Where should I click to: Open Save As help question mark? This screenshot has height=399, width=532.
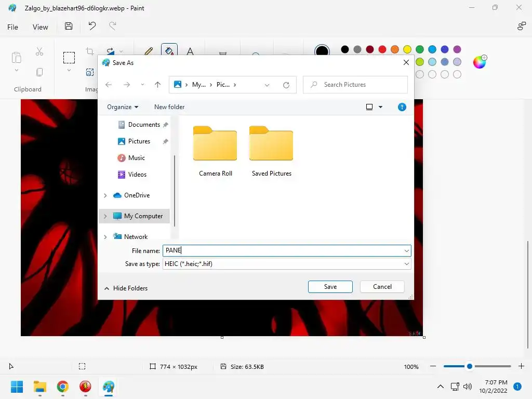(402, 107)
